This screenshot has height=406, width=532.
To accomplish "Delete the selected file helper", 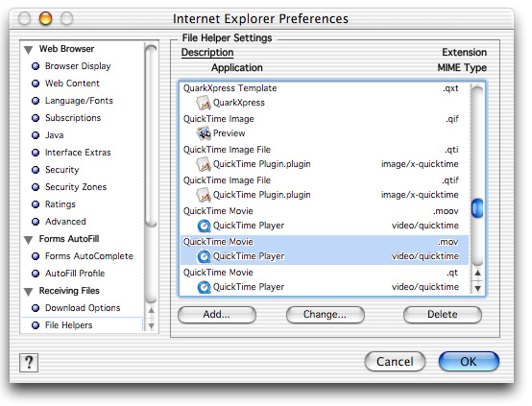I will click(x=443, y=315).
